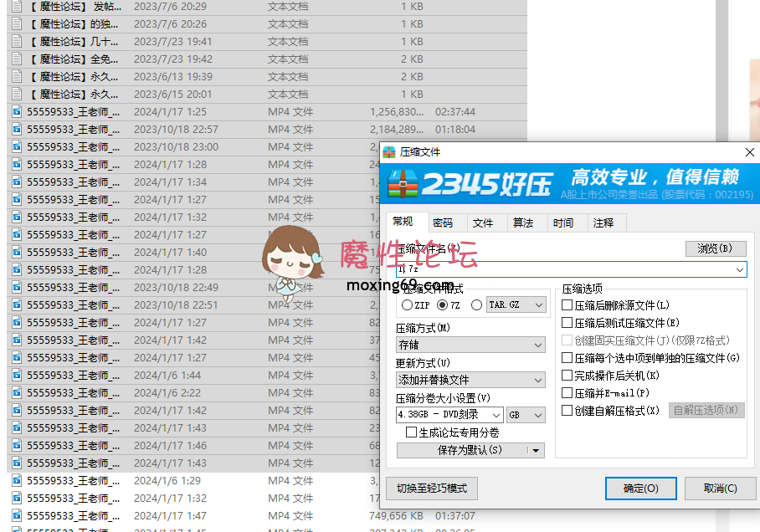Open the 压缩方式 dropdown showing 存储
The height and width of the screenshot is (532, 760).
(471, 345)
